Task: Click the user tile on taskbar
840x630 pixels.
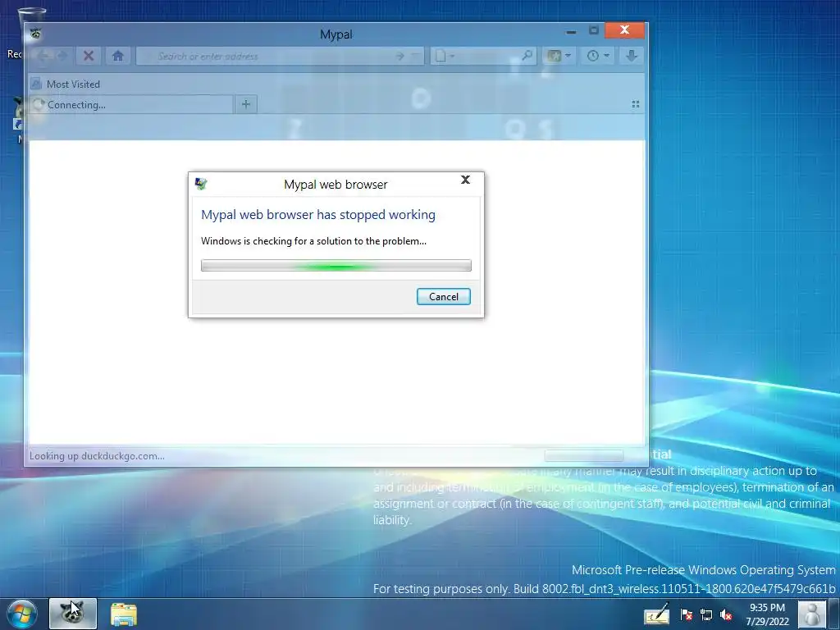Action: point(812,614)
